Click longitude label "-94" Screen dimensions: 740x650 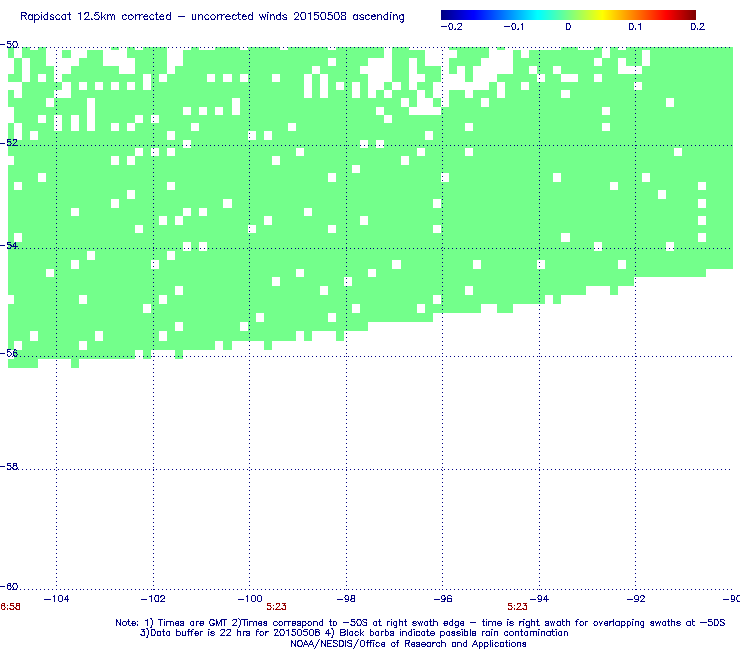coord(539,599)
